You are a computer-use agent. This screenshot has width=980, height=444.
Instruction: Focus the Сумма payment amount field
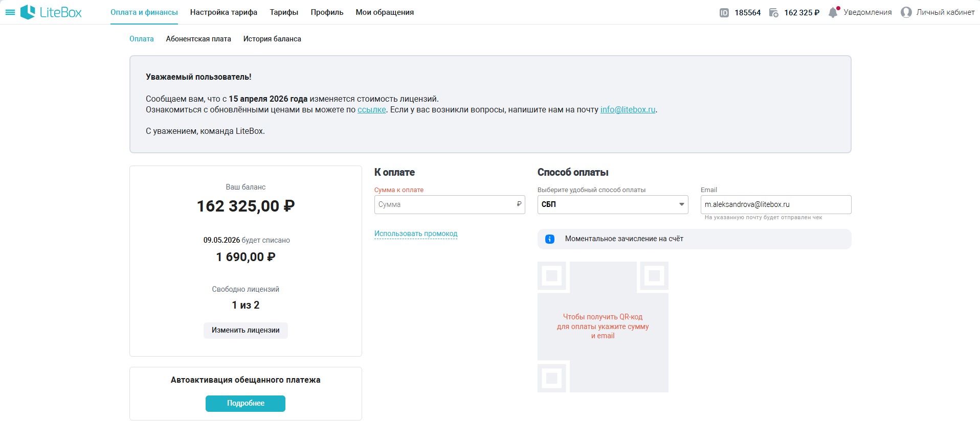(450, 204)
